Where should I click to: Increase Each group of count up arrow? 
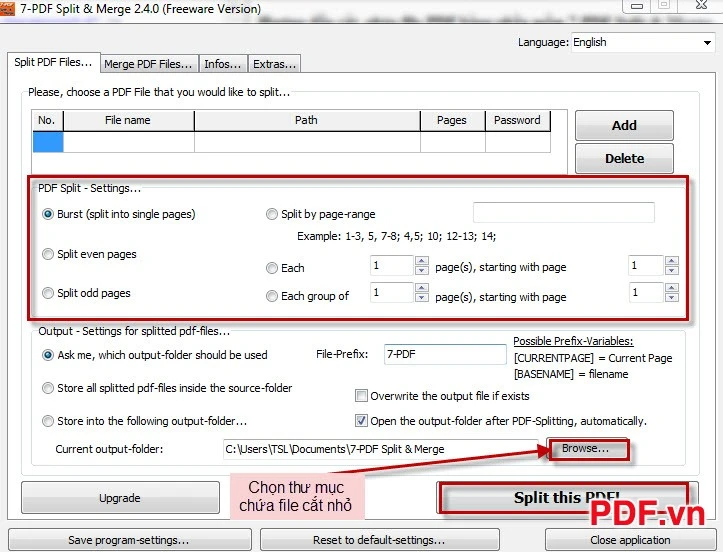(421, 288)
